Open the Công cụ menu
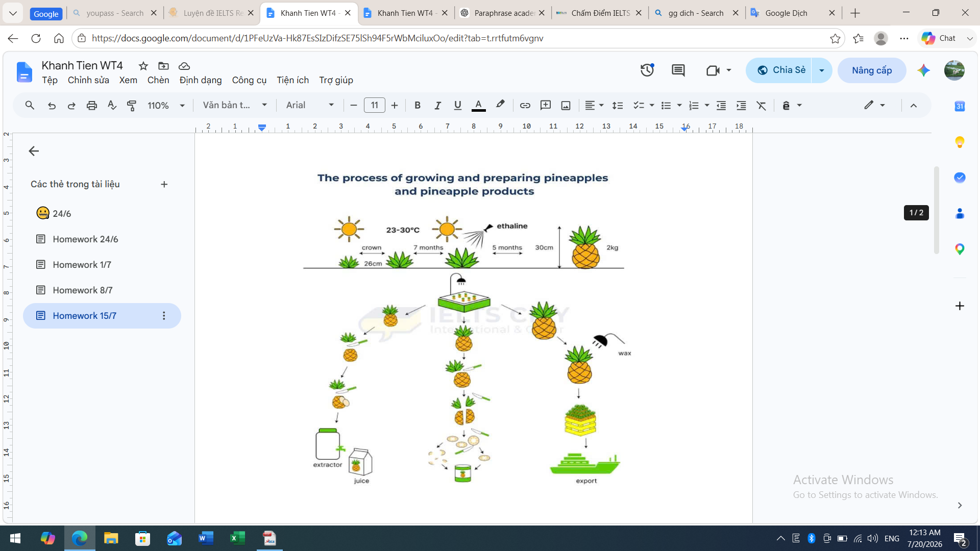Screen dimensions: 980x551 click(249, 80)
